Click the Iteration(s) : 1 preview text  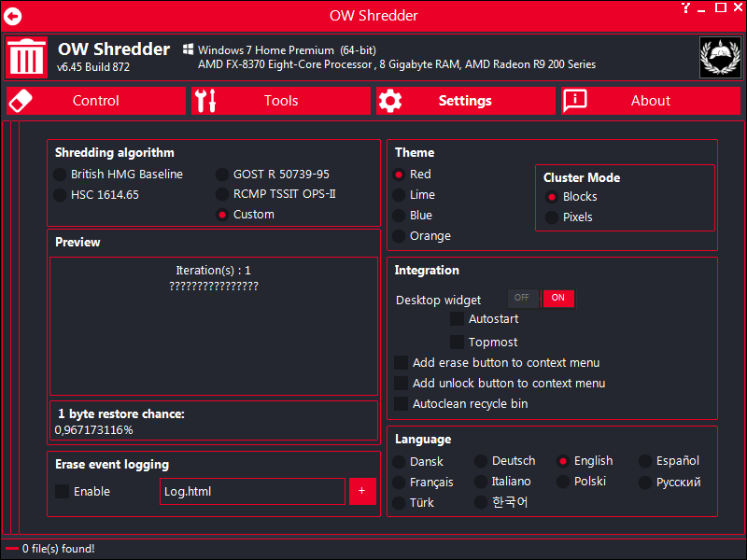click(x=214, y=271)
